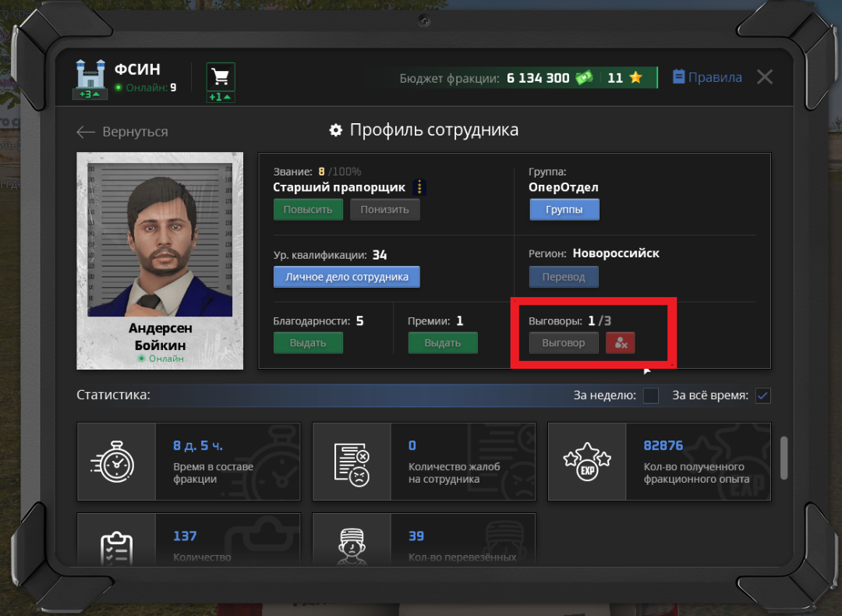The height and width of the screenshot is (616, 842).
Task: Open the 'Группы' groups selector
Action: [564, 210]
